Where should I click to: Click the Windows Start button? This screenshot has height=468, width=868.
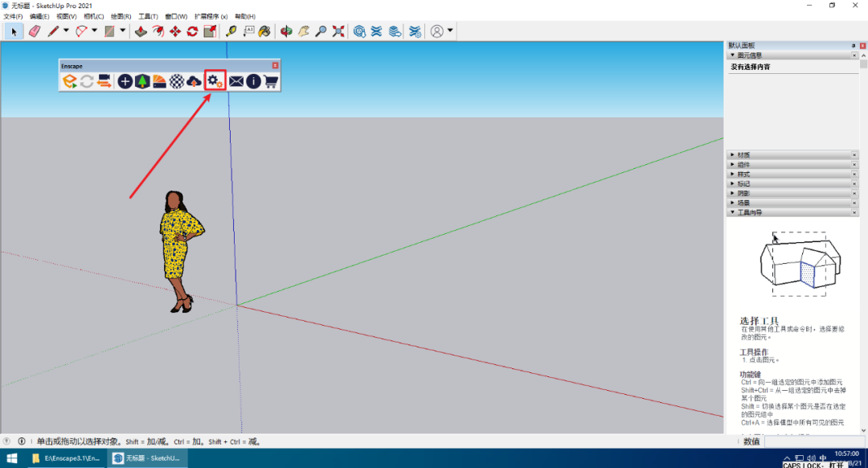(12, 458)
